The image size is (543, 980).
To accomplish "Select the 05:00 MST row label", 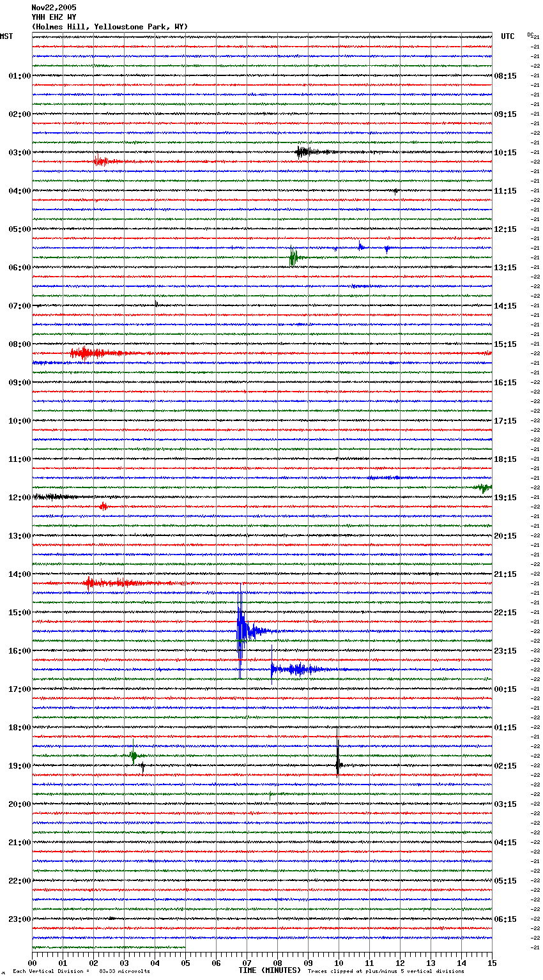I will click(19, 229).
